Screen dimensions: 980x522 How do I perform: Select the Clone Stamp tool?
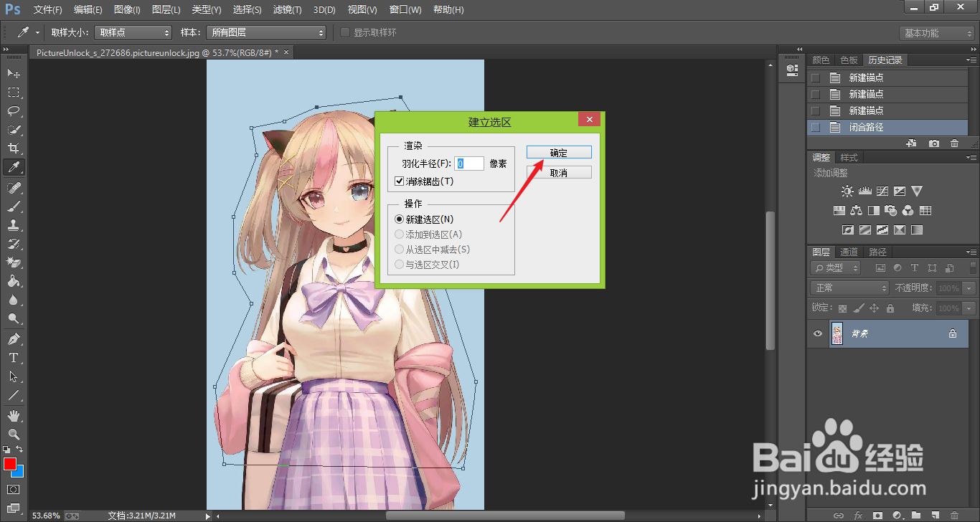[14, 225]
